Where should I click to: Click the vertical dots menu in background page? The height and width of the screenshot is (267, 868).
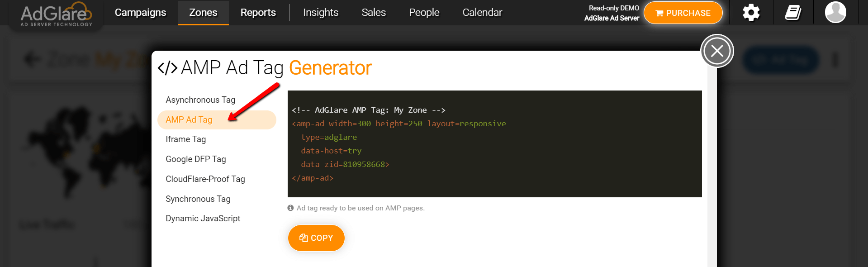[835, 60]
